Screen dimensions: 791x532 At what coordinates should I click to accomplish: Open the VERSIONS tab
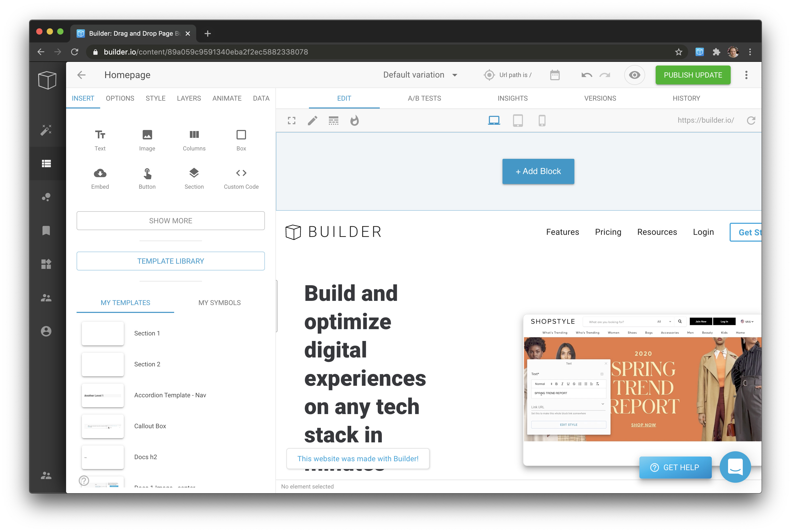(x=600, y=98)
